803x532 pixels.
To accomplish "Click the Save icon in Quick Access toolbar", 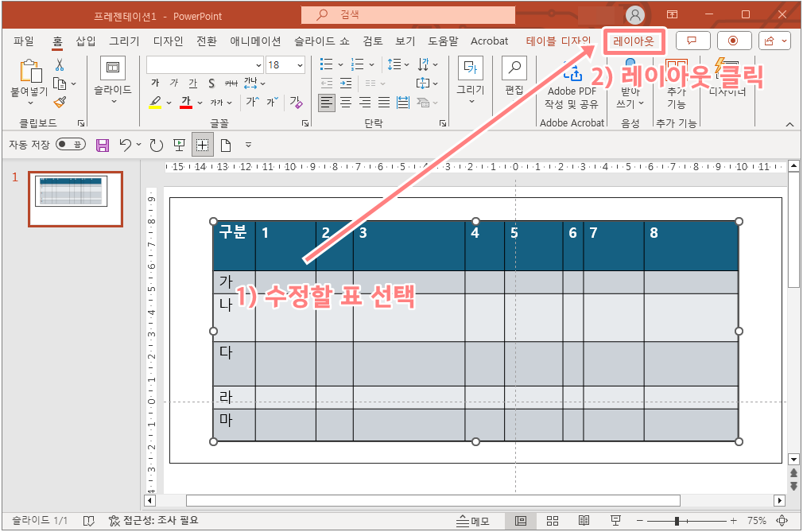I will 103,146.
